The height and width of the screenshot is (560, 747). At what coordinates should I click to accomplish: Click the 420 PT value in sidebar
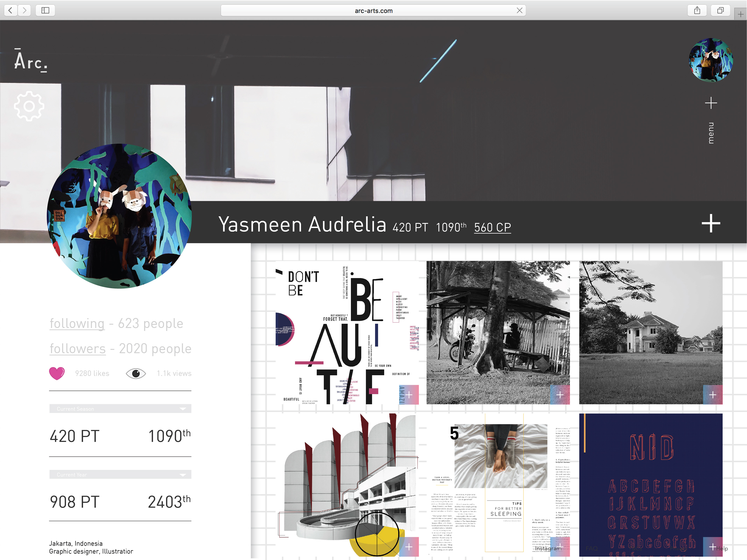(x=75, y=436)
